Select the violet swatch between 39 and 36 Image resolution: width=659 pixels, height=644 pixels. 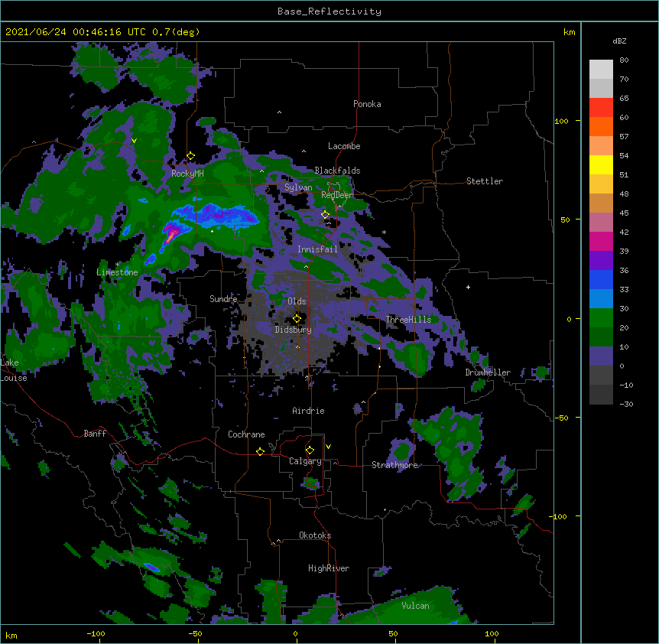point(601,261)
